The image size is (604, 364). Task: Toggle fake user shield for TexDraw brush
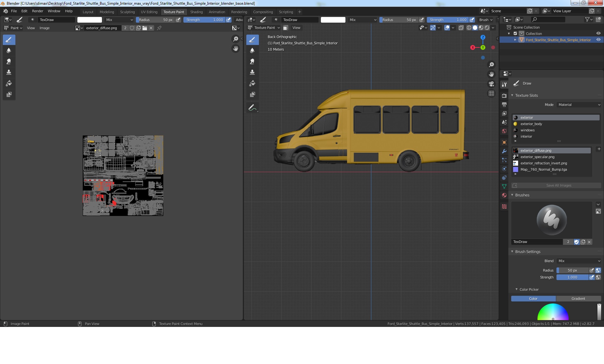point(576,242)
